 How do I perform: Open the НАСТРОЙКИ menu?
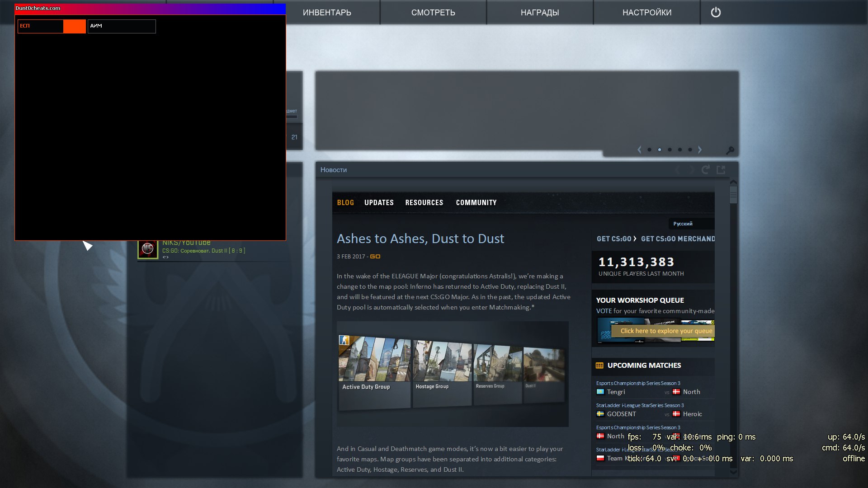pyautogui.click(x=646, y=12)
